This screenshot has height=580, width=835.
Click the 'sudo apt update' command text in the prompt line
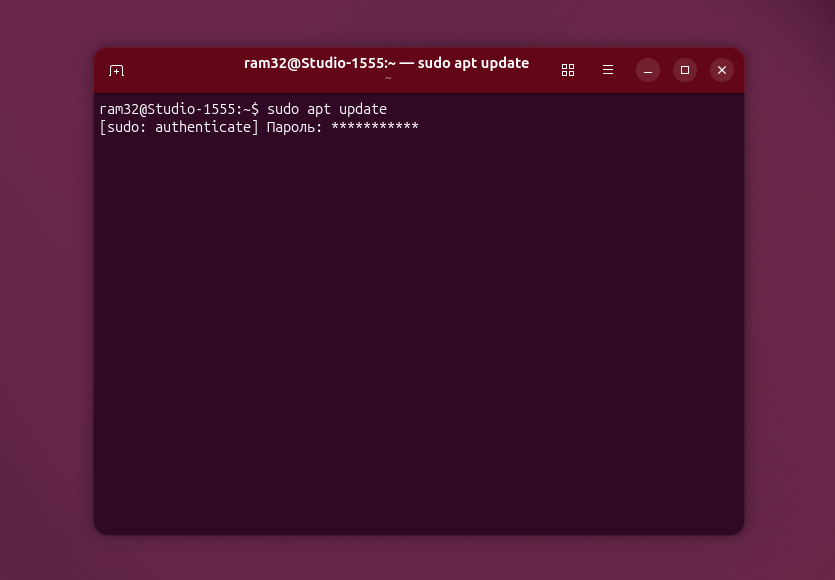pyautogui.click(x=326, y=109)
